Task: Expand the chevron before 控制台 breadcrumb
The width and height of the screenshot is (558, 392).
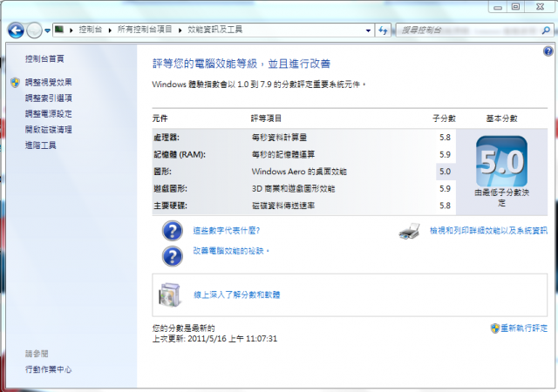Action: (71, 30)
